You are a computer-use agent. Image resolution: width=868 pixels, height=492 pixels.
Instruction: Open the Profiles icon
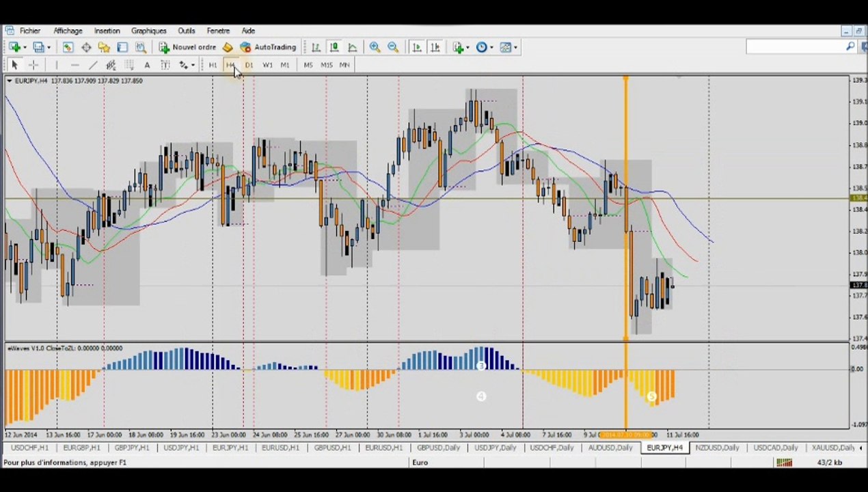click(38, 47)
